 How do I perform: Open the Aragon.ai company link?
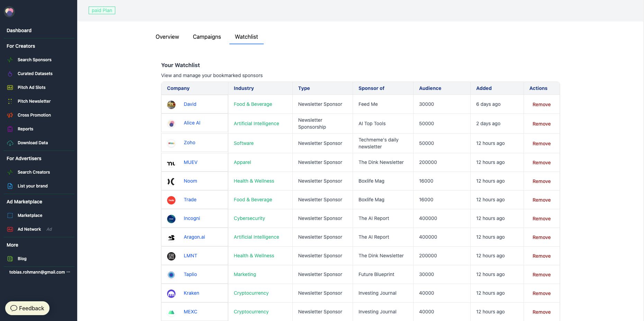(194, 237)
